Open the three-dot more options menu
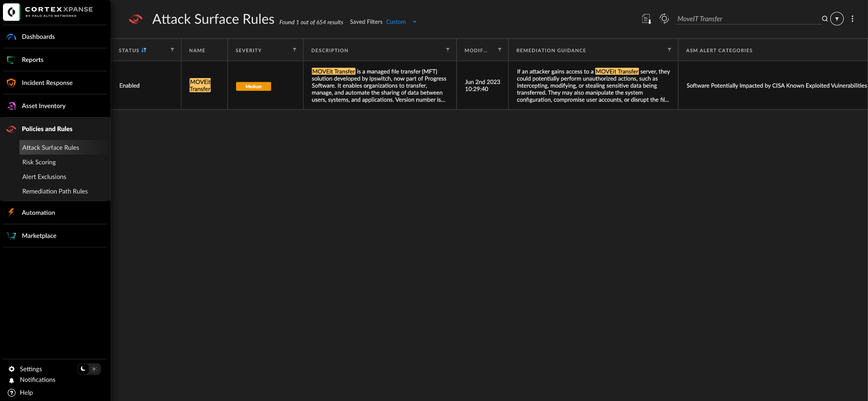 coord(852,19)
